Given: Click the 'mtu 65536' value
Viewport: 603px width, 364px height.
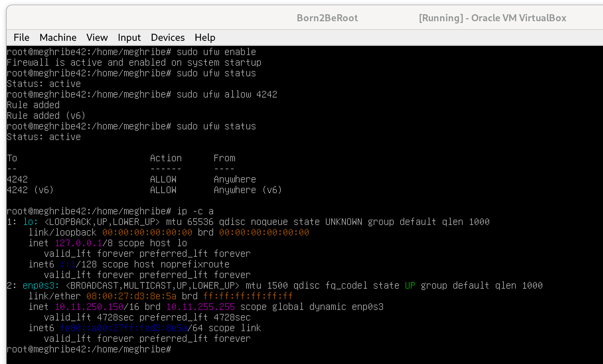Looking at the screenshot, I should (190, 222).
